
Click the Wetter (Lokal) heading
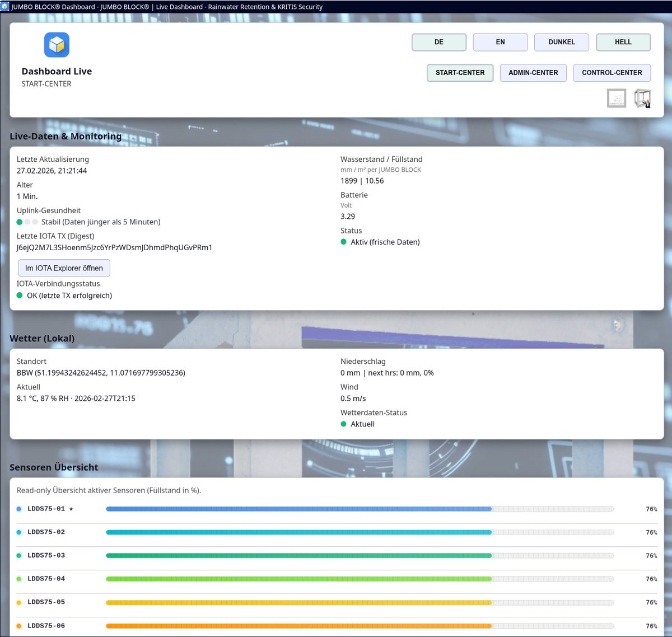point(42,338)
